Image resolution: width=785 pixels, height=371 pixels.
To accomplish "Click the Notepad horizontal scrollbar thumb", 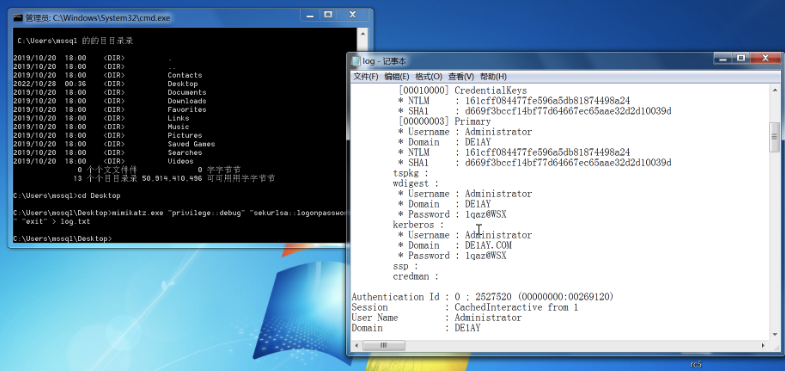I will coord(384,345).
